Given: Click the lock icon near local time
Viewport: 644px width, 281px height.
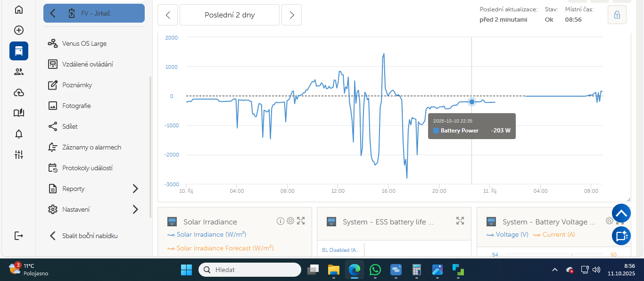Looking at the screenshot, I should 617,15.
